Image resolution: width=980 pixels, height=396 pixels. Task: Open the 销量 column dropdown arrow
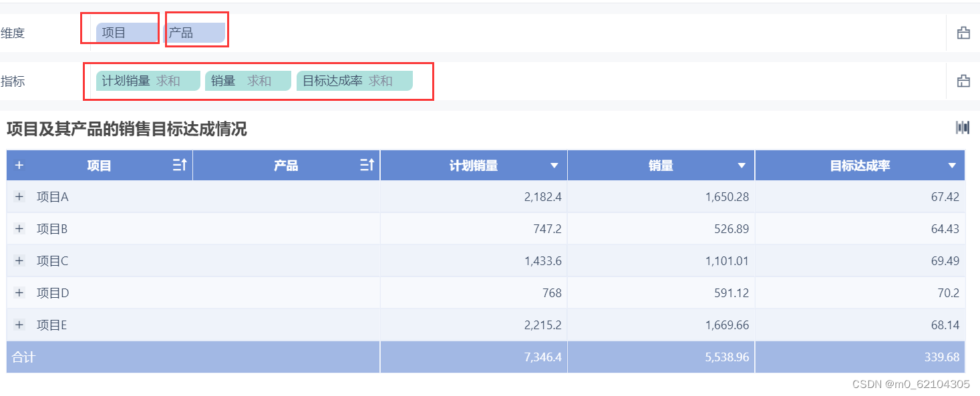(x=742, y=166)
